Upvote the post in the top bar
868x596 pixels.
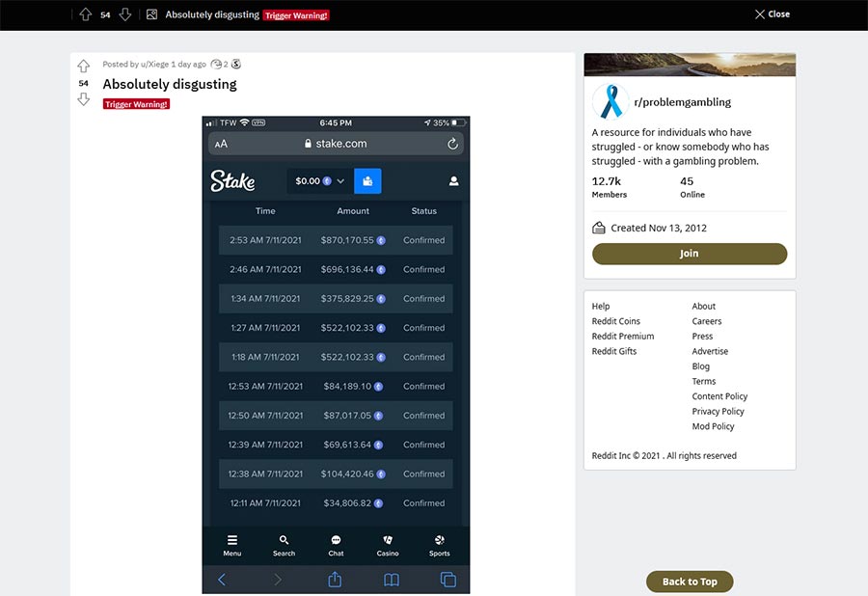coord(86,14)
